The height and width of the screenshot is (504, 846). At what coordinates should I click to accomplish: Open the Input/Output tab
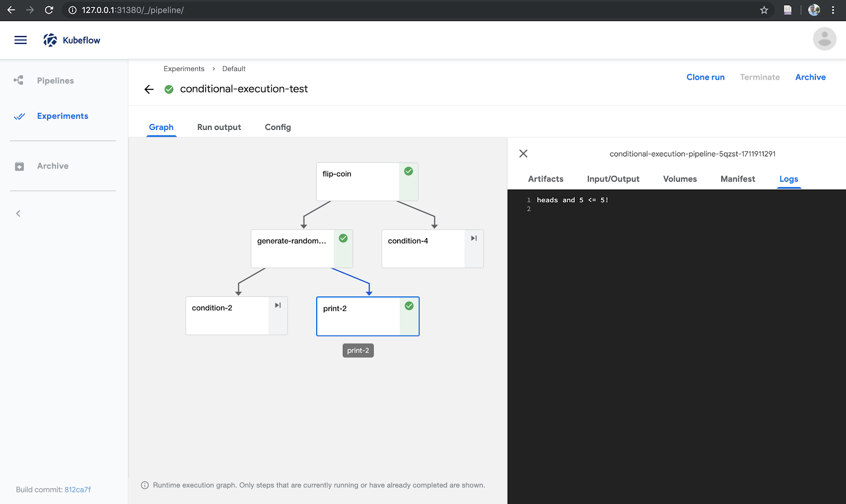[x=613, y=179]
